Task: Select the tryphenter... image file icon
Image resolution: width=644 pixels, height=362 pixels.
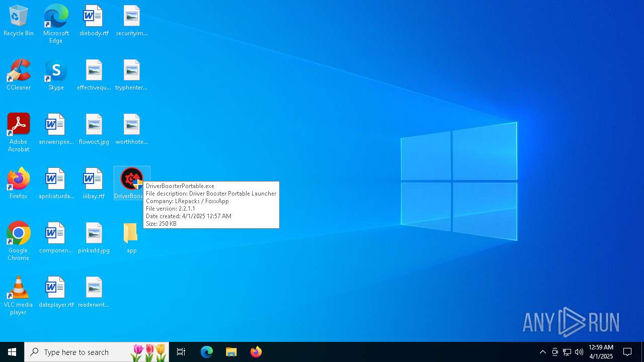Action: click(131, 75)
